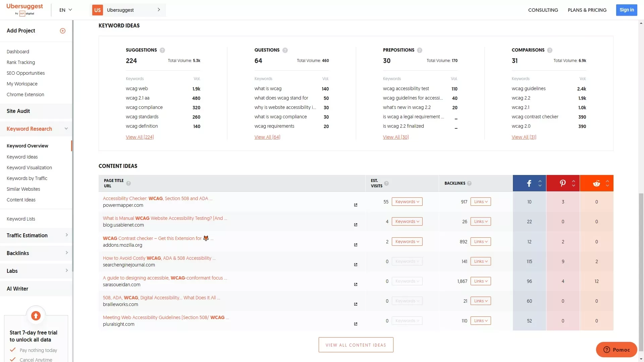The width and height of the screenshot is (644, 362).
Task: Open SEO Opportunities page
Action: (25, 73)
